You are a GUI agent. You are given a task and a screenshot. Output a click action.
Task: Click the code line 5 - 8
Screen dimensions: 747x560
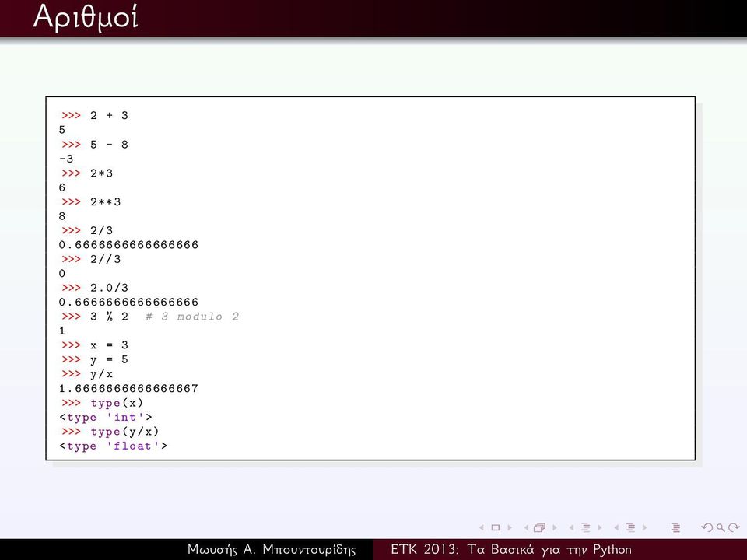[x=109, y=145]
